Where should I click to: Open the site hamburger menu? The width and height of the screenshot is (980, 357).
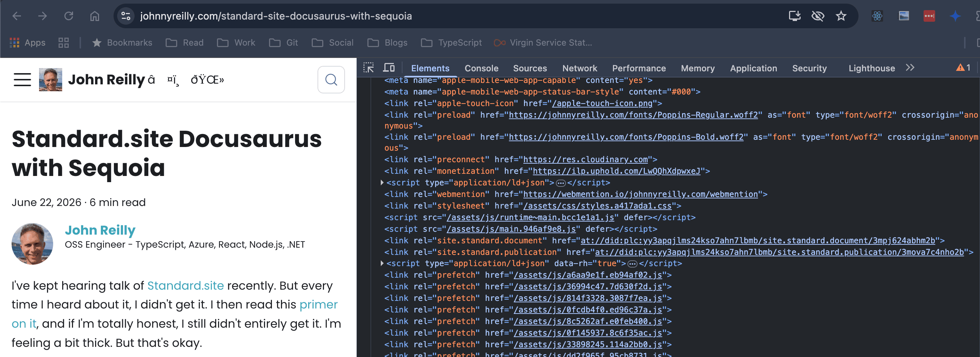point(22,80)
